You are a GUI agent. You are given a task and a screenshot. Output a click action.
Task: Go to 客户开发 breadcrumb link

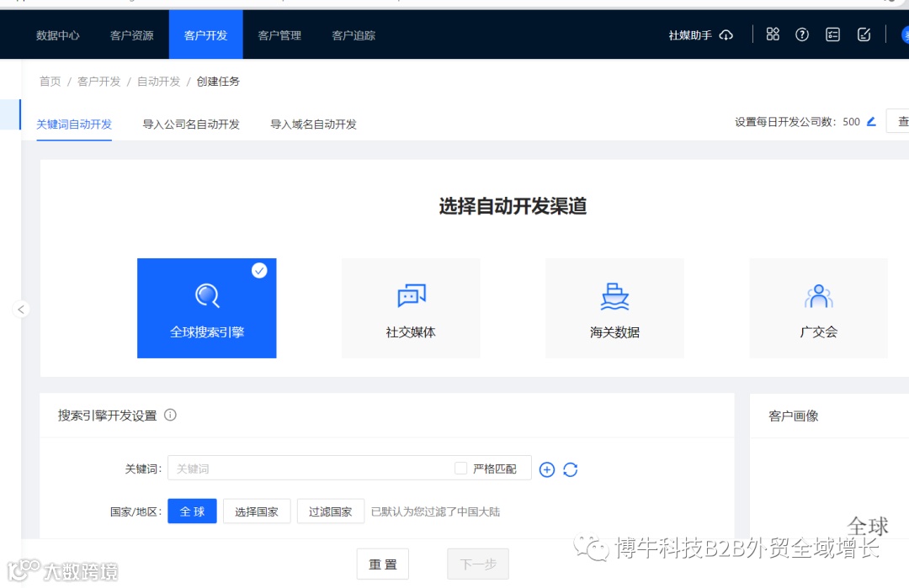pyautogui.click(x=99, y=81)
